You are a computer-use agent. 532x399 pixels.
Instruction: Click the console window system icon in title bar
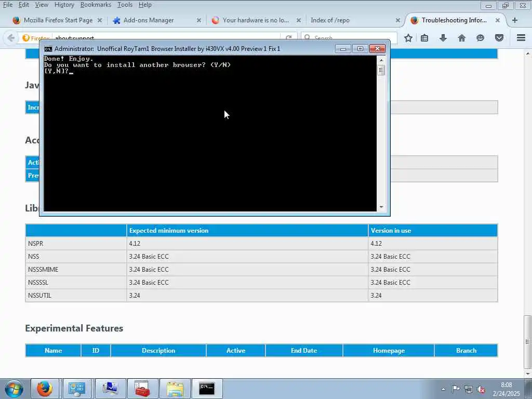point(48,49)
